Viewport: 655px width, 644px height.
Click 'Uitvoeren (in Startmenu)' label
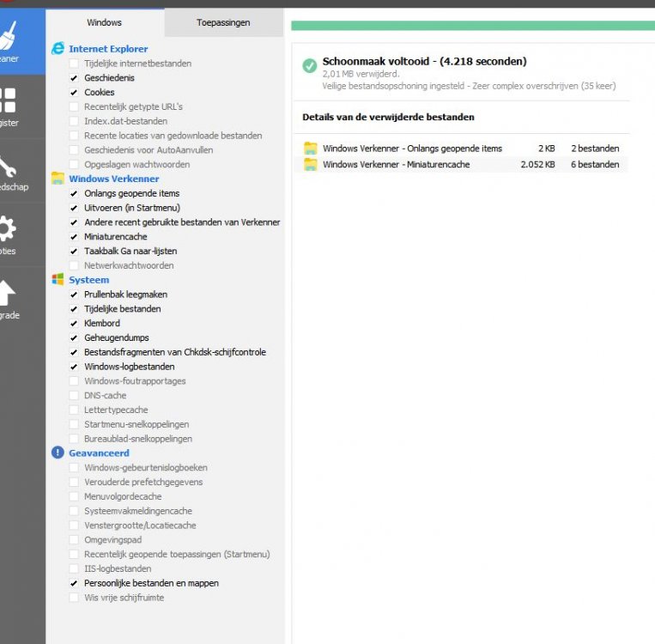point(132,208)
